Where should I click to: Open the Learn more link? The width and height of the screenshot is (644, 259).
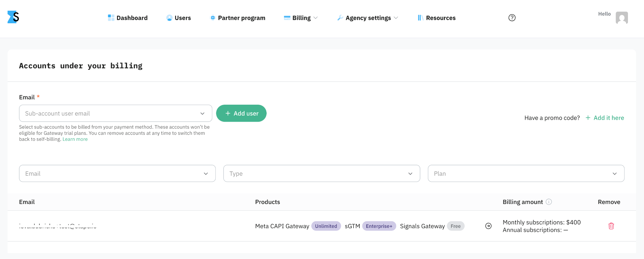(x=75, y=139)
